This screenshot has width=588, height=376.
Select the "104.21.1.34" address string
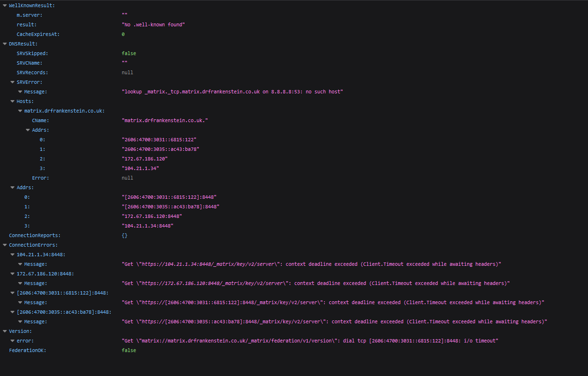pyautogui.click(x=140, y=168)
